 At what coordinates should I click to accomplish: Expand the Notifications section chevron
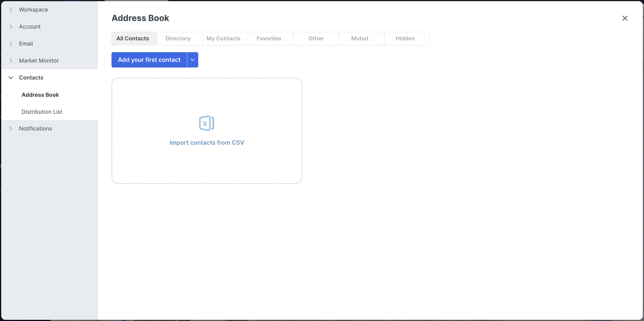(11, 128)
